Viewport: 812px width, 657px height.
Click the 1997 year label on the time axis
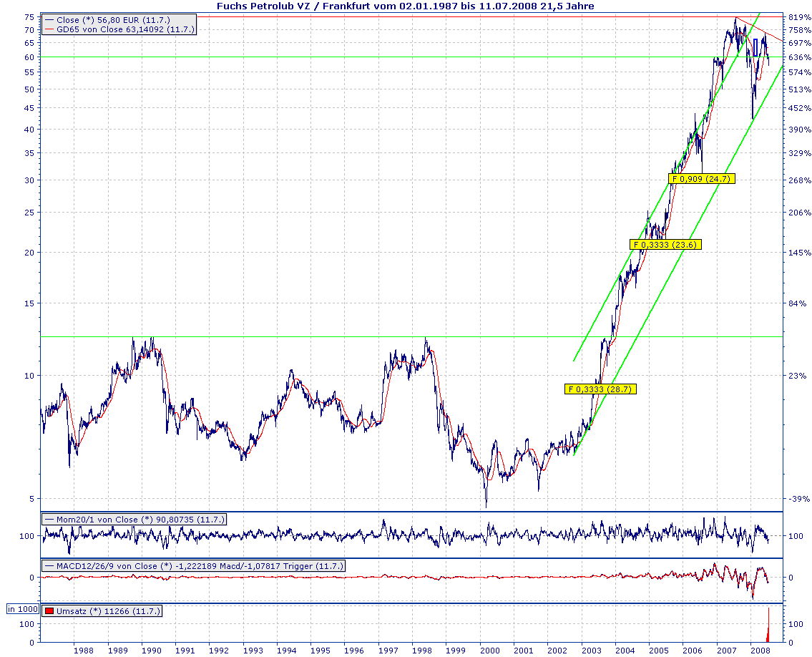388,651
